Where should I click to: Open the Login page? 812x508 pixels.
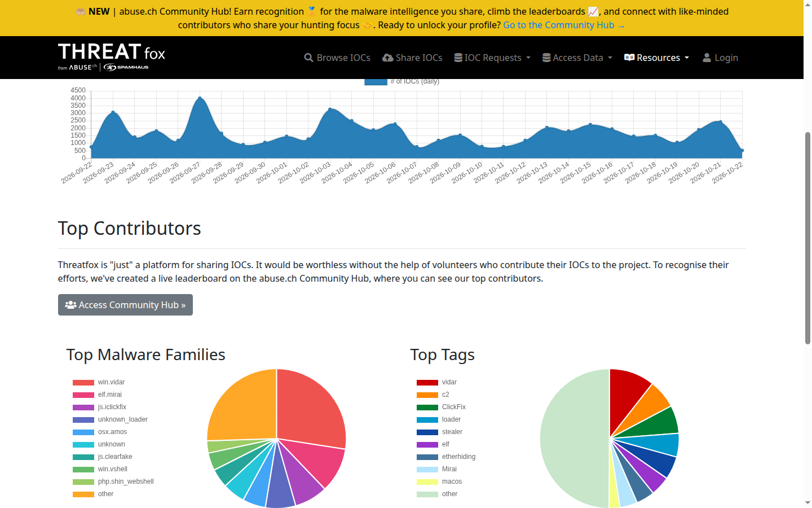coord(720,58)
